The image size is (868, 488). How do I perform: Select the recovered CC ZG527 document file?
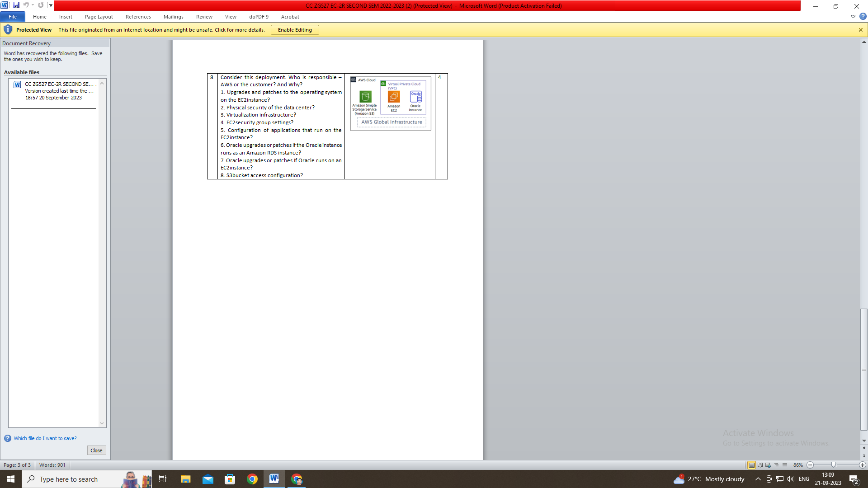pos(53,91)
